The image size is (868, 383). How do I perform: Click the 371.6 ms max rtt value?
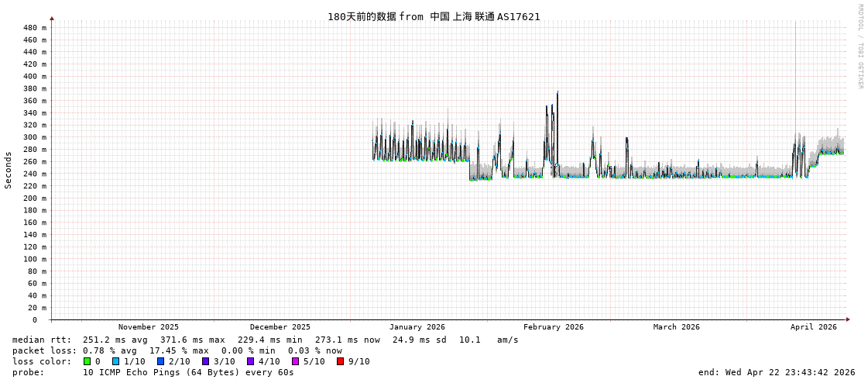click(x=194, y=340)
